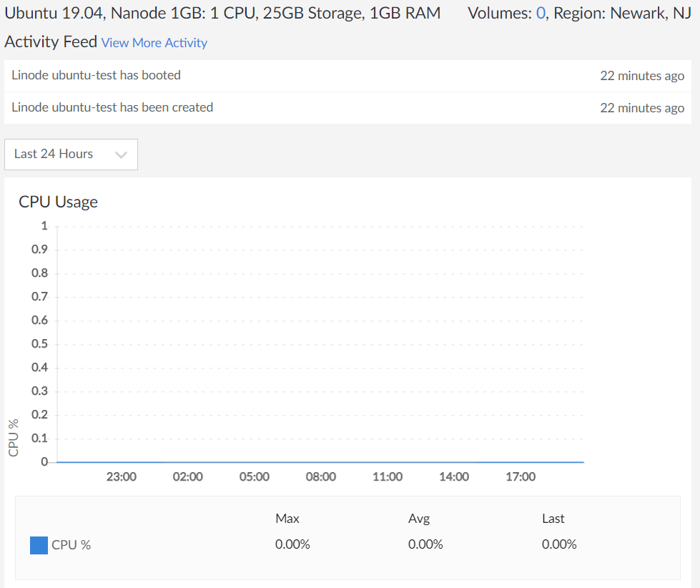Viewport: 700px width, 588px height.
Task: Click the Avg column header in legend
Action: (419, 519)
